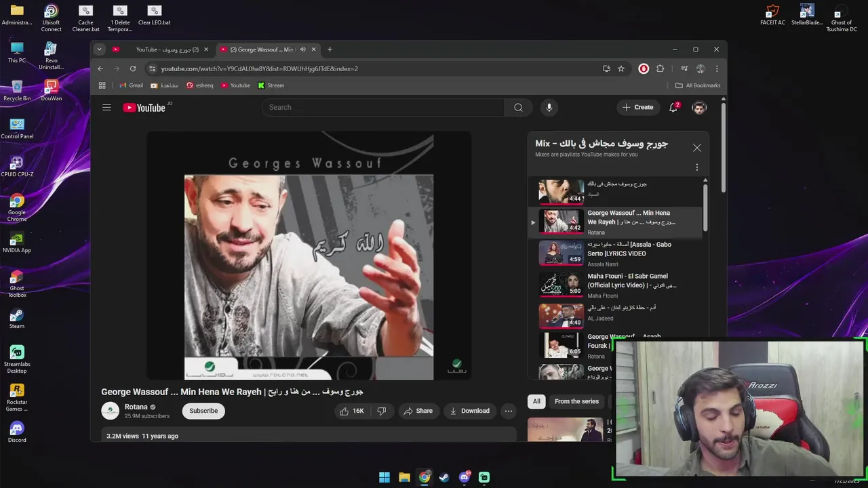Open YouTube account avatar menu
This screenshot has height=488, width=868.
pos(699,107)
